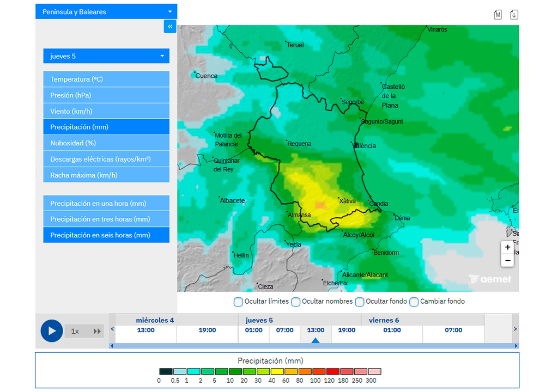Advance timeline with right chevron arrow

(x=514, y=329)
